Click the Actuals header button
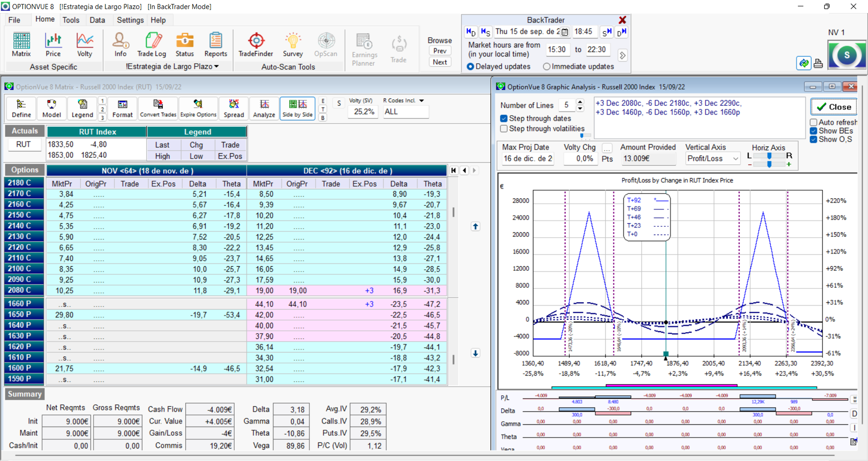 point(25,131)
